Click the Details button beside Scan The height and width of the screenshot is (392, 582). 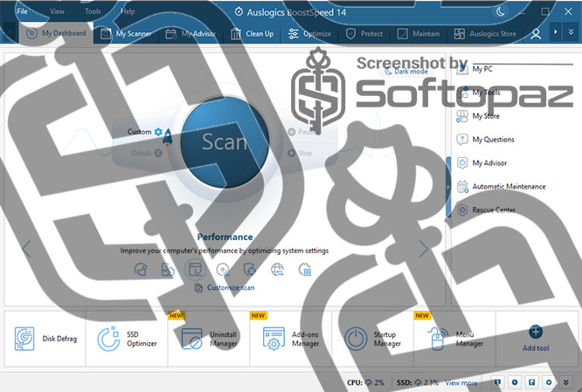coord(147,153)
